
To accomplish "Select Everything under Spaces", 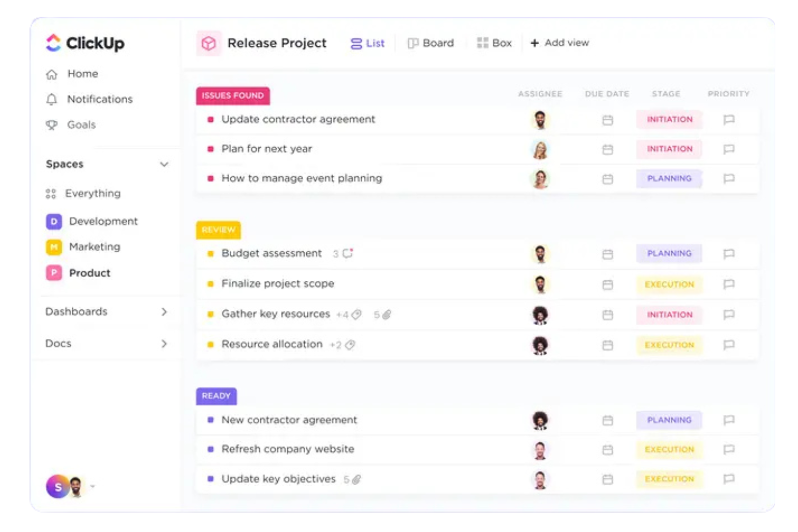I will click(x=84, y=194).
